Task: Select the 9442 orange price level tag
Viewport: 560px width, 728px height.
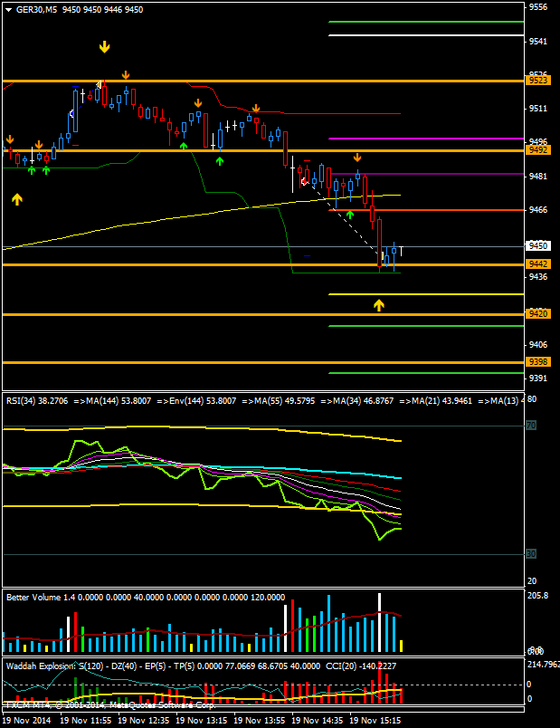Action: click(539, 263)
